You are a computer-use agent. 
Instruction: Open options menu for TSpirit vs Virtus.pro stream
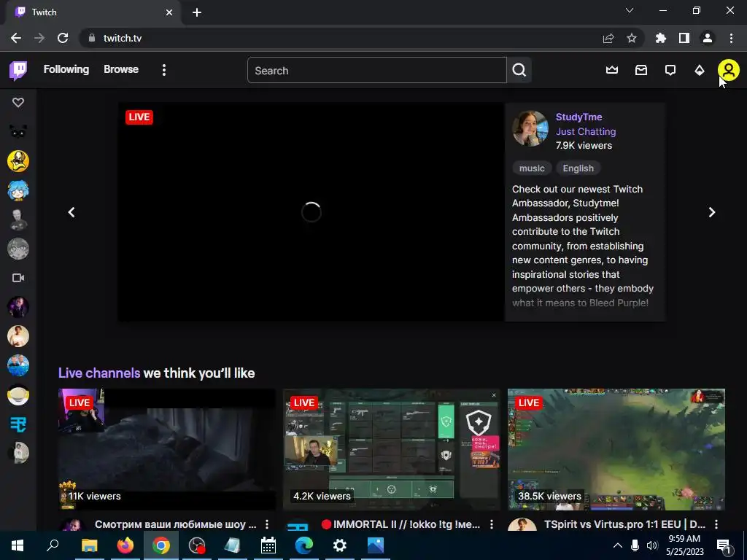point(716,524)
